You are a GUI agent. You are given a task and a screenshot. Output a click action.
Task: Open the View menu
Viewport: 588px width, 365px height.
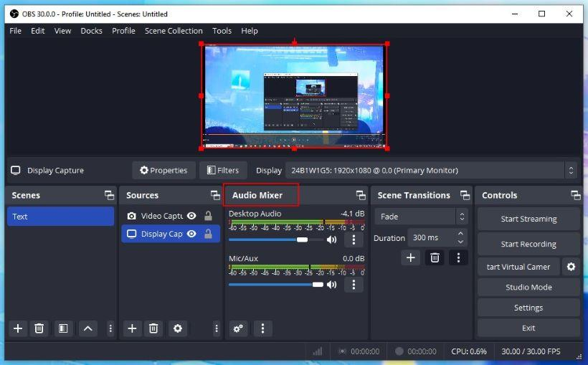pyautogui.click(x=62, y=31)
